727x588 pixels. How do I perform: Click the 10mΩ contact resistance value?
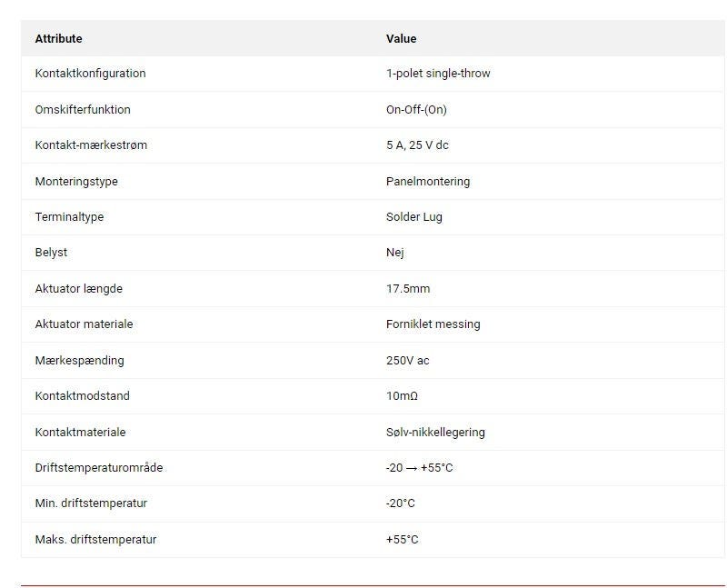[402, 396]
